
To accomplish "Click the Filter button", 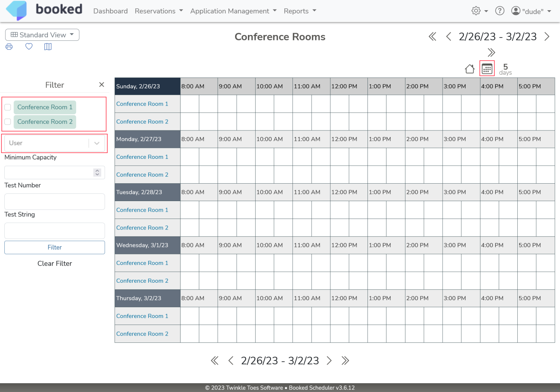I will tap(55, 247).
